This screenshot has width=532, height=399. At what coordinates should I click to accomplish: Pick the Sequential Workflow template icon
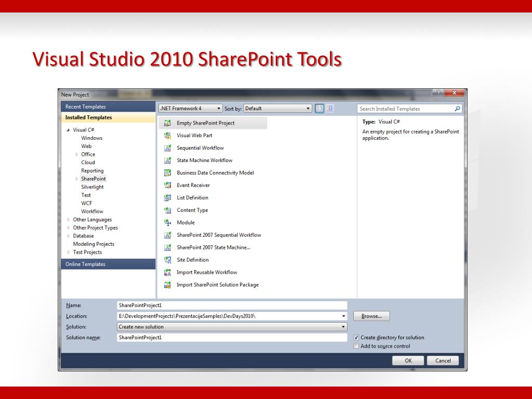click(167, 148)
